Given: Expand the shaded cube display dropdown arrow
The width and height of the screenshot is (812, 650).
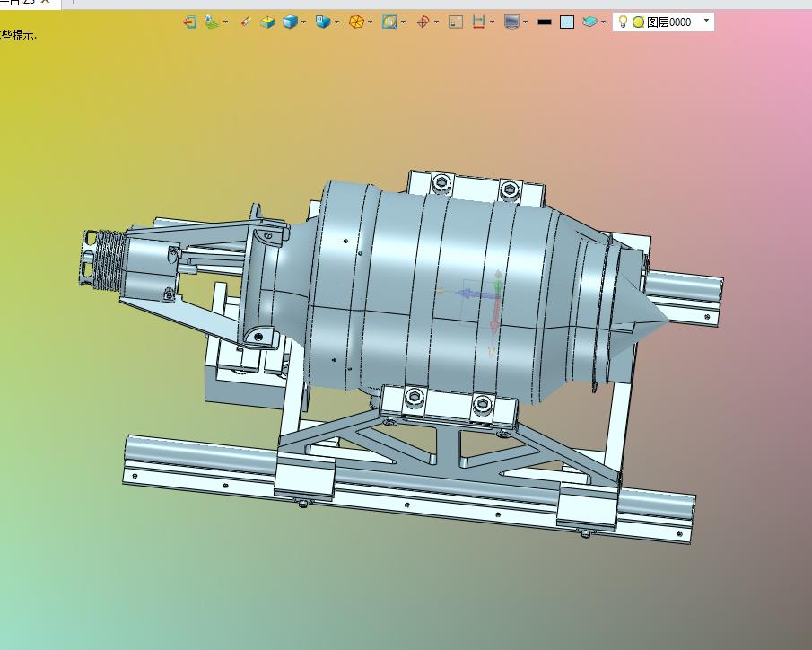Looking at the screenshot, I should (x=304, y=22).
